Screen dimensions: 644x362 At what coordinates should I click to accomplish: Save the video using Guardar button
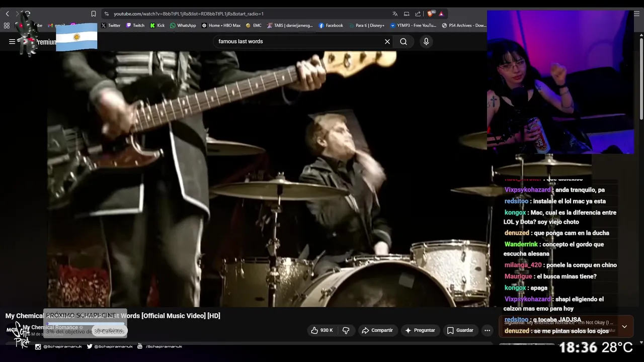[x=460, y=330]
